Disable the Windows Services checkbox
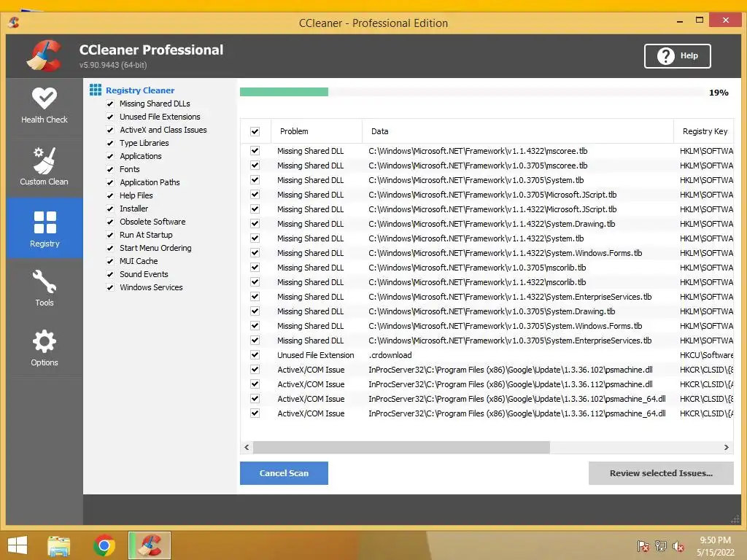Viewport: 747px width, 560px height. (x=110, y=287)
